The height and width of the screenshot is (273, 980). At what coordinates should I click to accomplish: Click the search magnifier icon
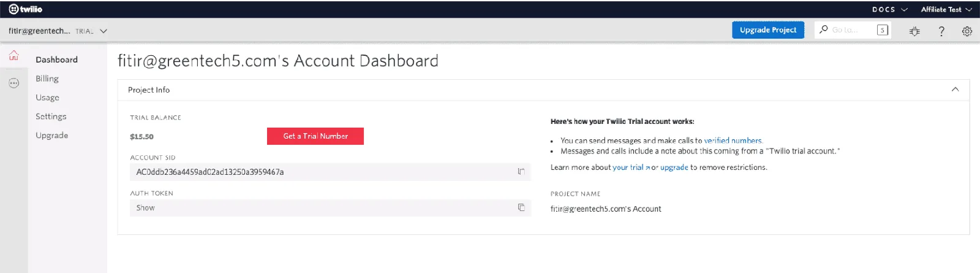pyautogui.click(x=824, y=29)
